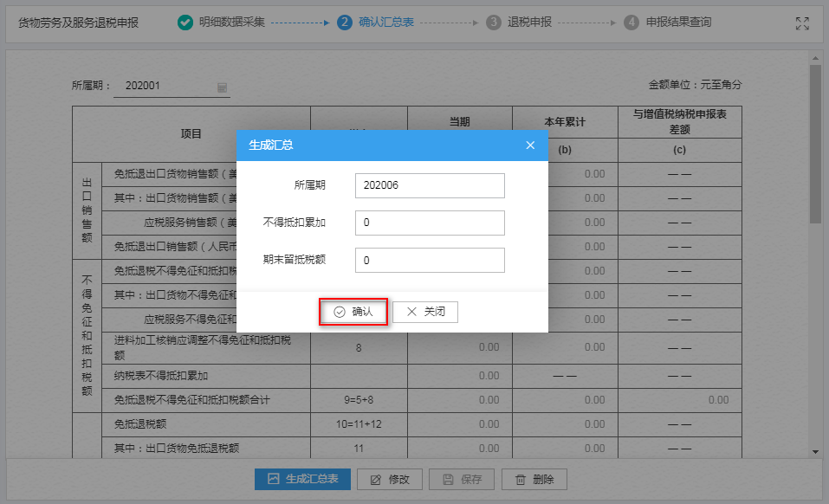Go to step 明细数据采集

point(231,23)
